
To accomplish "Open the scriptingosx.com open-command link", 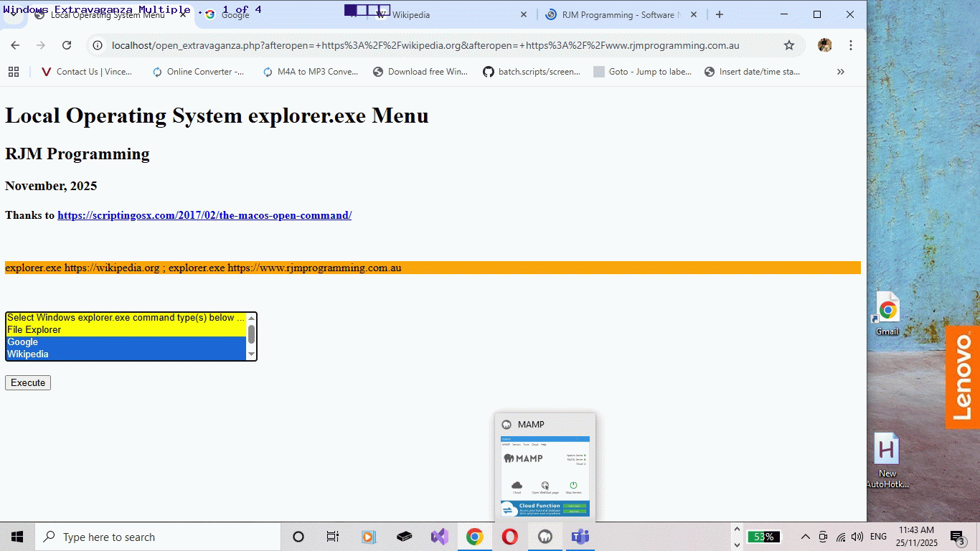I will click(203, 215).
